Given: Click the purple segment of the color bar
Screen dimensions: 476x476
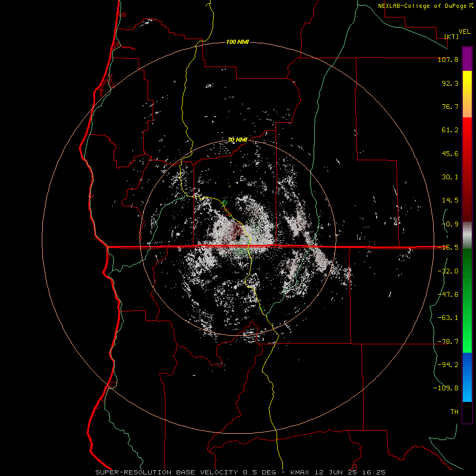Looking at the screenshot, I should coord(467,59).
